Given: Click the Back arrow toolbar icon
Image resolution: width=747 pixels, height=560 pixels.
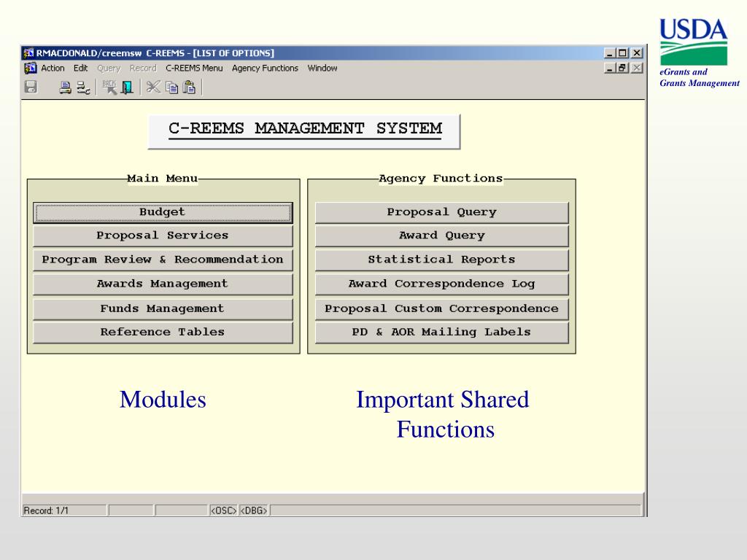Looking at the screenshot, I should point(109,87).
